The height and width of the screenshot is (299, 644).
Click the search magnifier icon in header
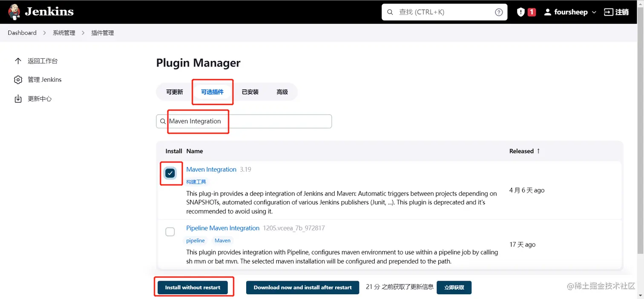pos(390,12)
